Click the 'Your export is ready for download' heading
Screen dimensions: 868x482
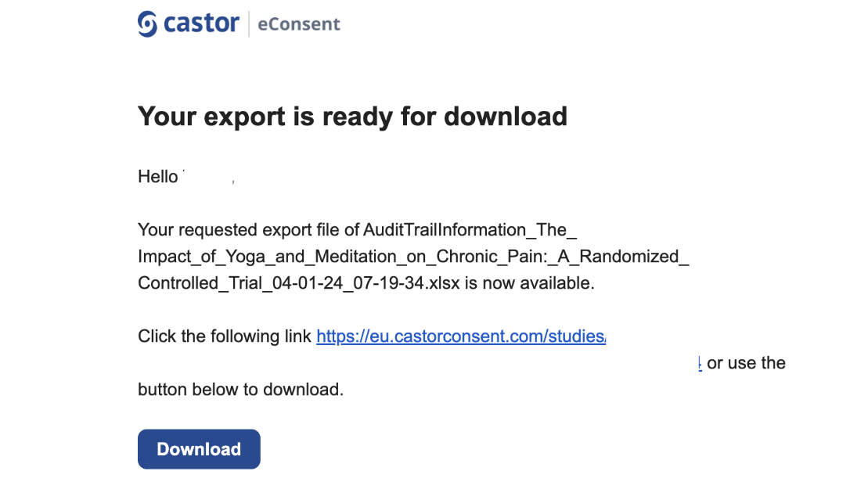tap(353, 117)
